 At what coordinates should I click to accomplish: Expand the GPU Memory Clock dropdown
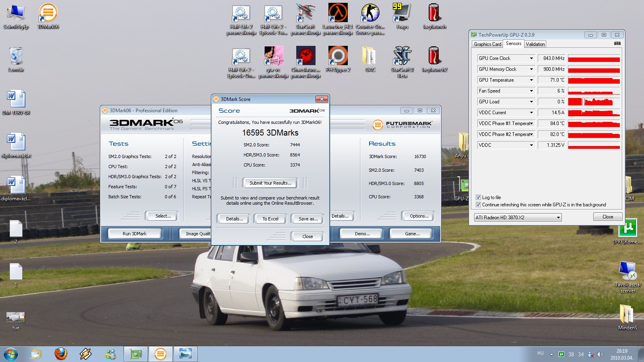(531, 69)
